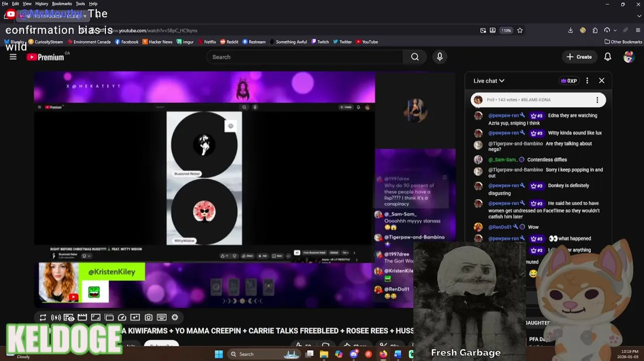Open the playback speed gauge icon
The image size is (644, 361).
[122, 317]
